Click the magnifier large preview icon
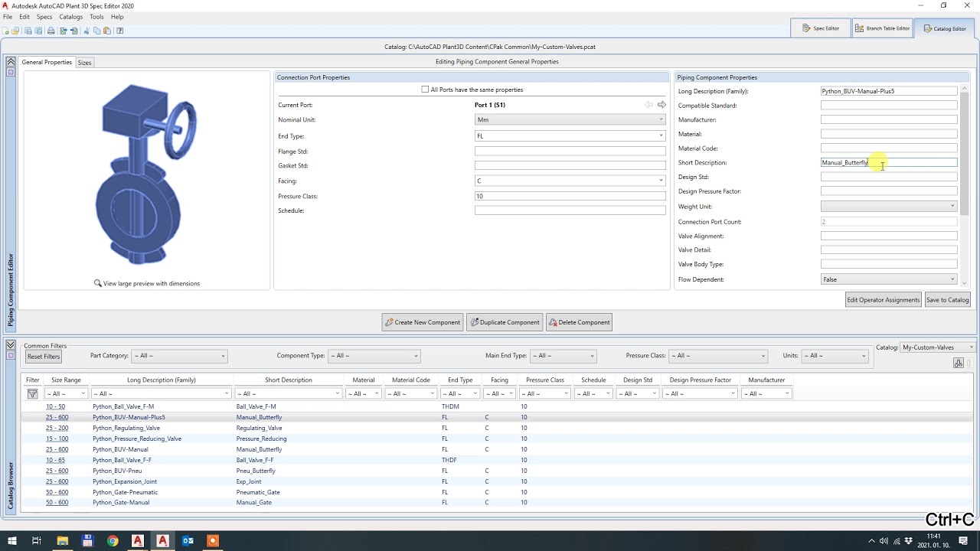980x551 pixels. (x=98, y=283)
